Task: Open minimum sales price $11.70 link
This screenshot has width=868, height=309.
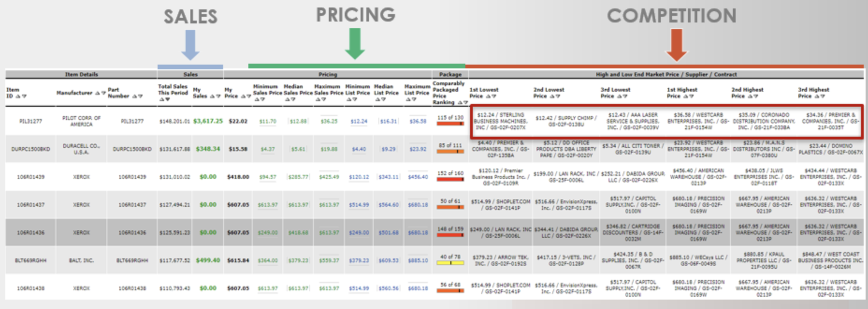Action: 268,121
